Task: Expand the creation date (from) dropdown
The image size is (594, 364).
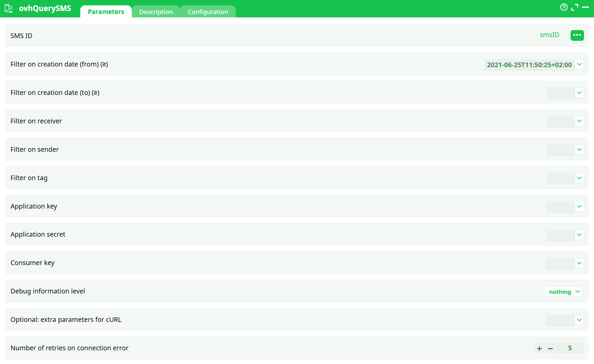Action: [x=580, y=64]
